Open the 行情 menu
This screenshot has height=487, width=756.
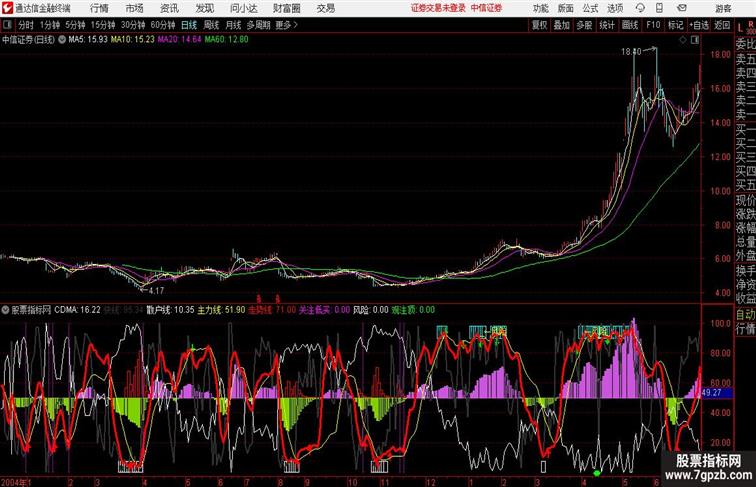tap(99, 8)
